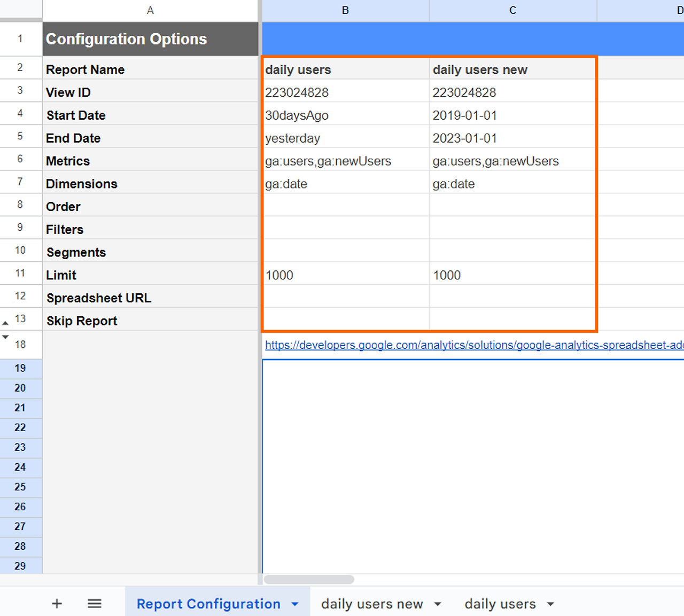Image resolution: width=684 pixels, height=616 pixels.
Task: Add a new sheet with the plus icon
Action: 57,604
